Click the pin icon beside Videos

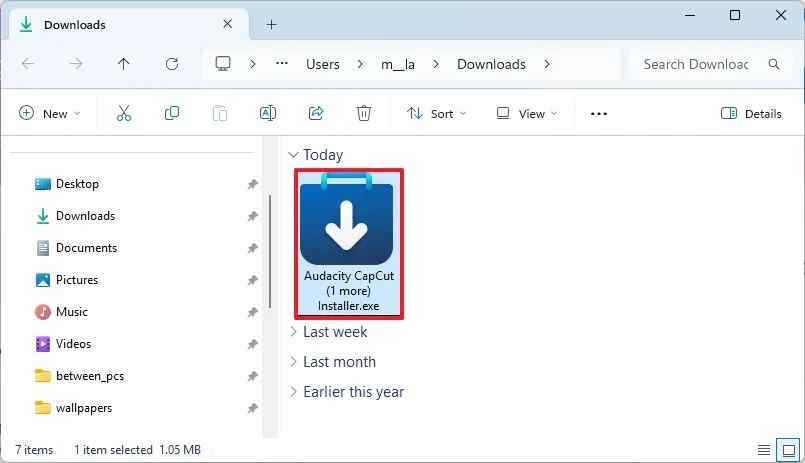coord(252,344)
